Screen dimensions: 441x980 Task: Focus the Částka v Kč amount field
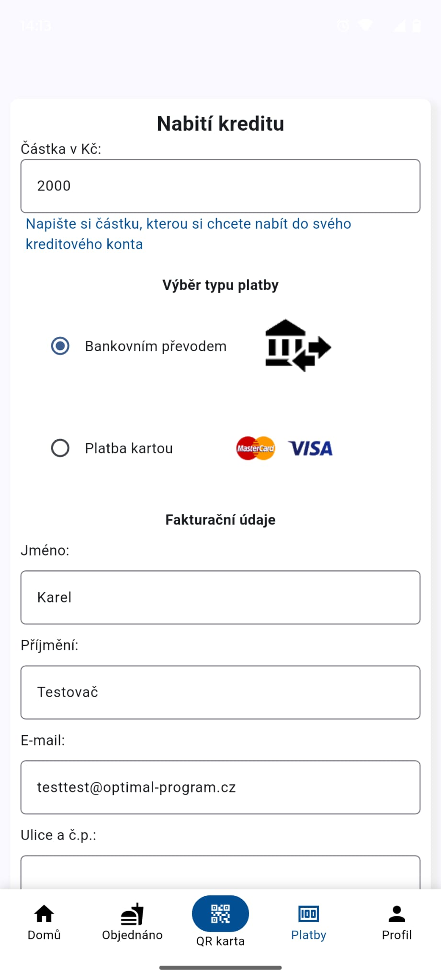click(x=220, y=186)
